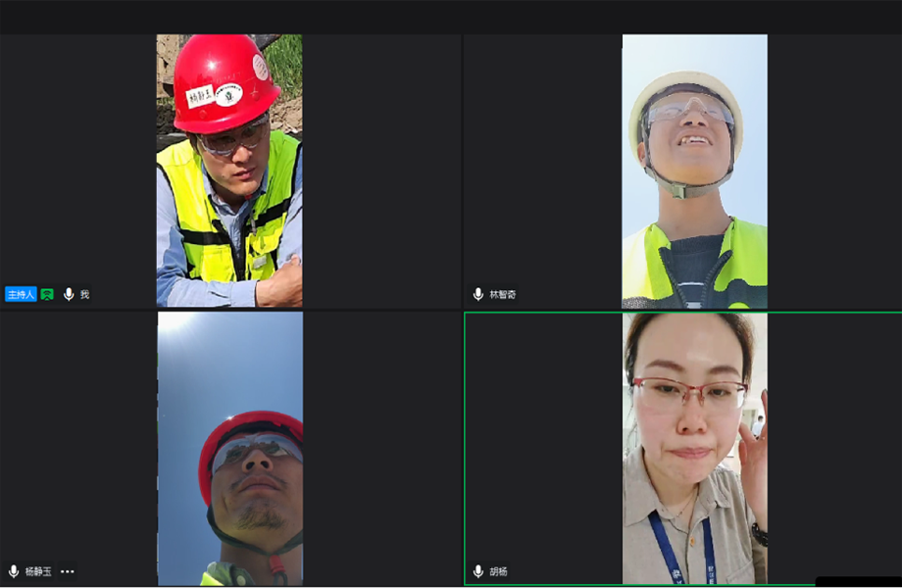Click the 我 participant name label
This screenshot has height=588, width=902.
click(x=84, y=294)
